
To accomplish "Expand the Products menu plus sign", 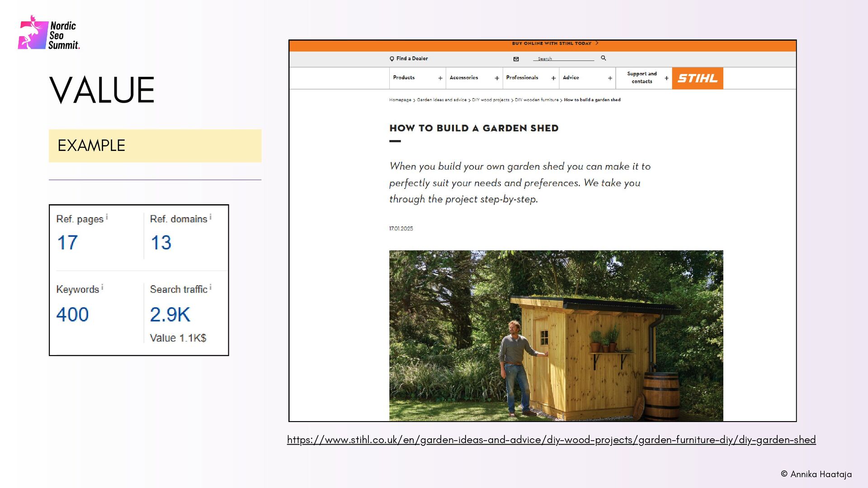I will click(x=440, y=78).
